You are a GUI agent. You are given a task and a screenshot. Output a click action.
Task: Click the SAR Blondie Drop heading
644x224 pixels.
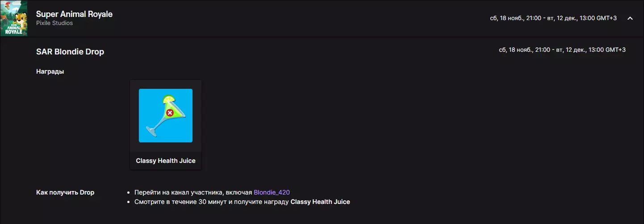70,52
